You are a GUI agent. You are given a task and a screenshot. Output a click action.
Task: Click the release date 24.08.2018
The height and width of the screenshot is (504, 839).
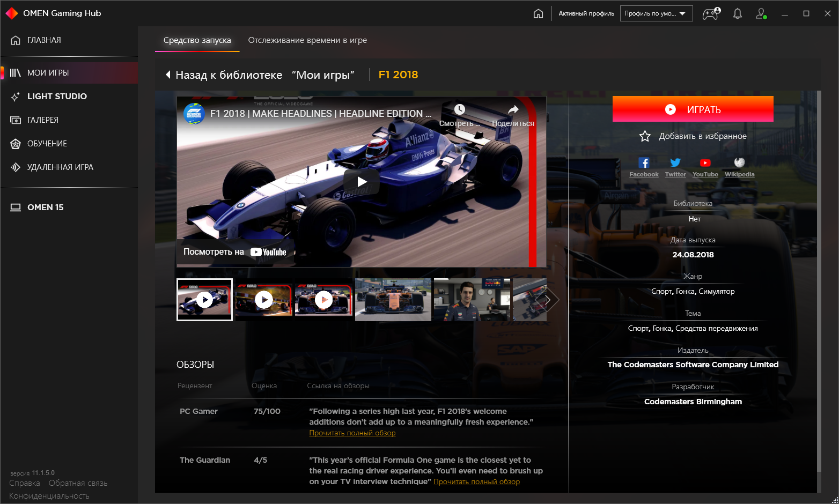point(693,255)
